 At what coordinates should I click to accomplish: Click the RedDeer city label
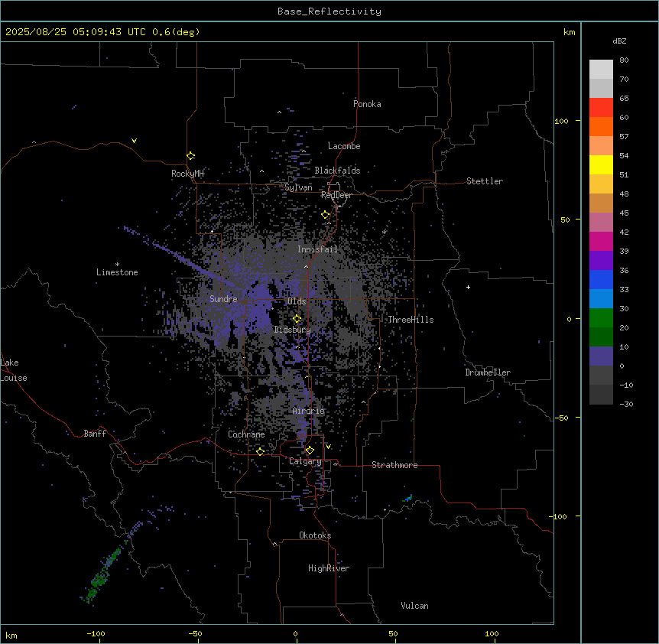coord(336,195)
